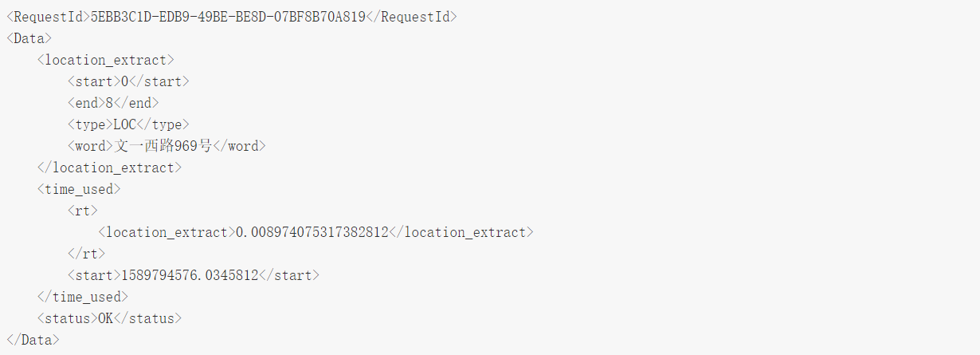
Task: Click the 1589794576.0345812 start timestamp
Action: [x=190, y=275]
